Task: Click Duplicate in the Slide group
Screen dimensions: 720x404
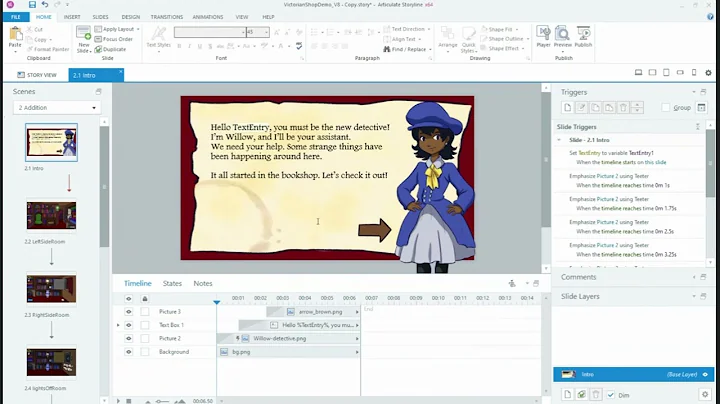Action: click(110, 49)
